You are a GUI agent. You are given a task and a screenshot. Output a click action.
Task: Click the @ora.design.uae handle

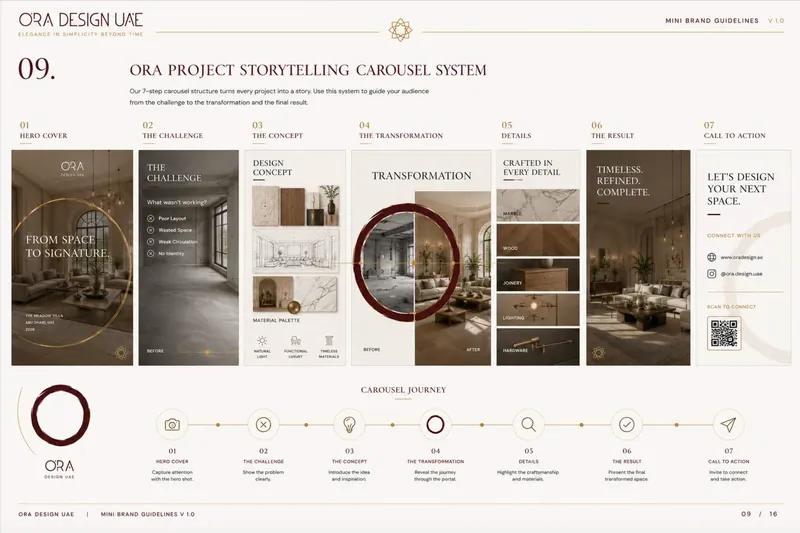[741, 274]
